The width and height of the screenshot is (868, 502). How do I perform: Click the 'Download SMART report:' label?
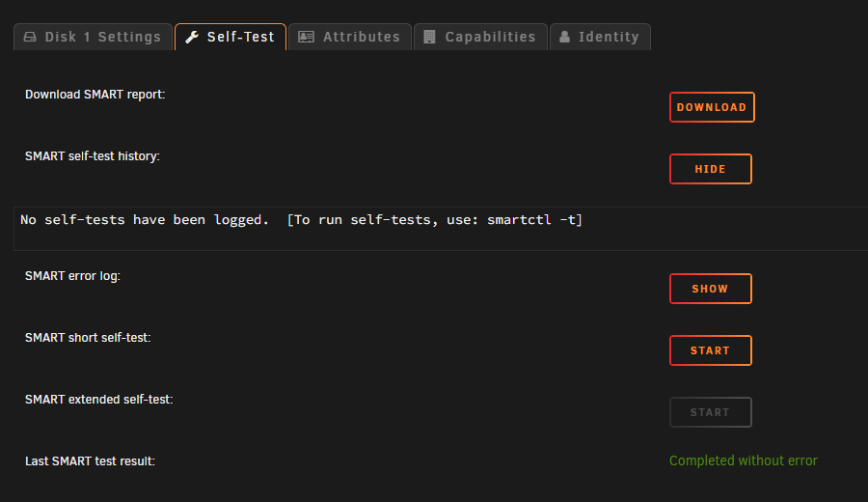click(x=95, y=95)
